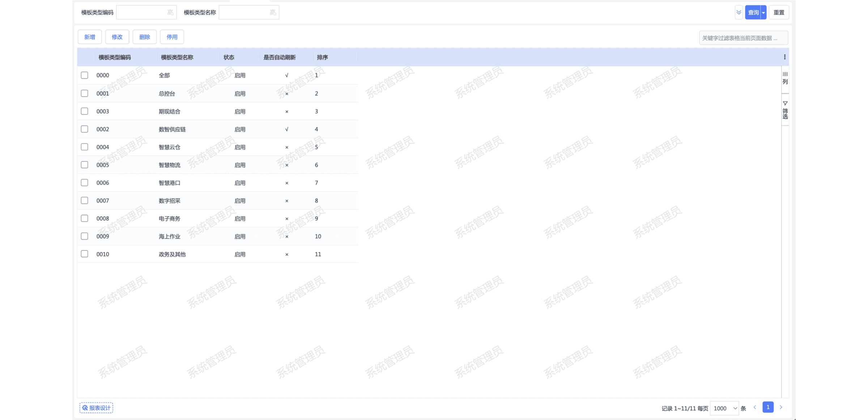
Task: Sort by 模板类型编码 column header
Action: pos(115,58)
